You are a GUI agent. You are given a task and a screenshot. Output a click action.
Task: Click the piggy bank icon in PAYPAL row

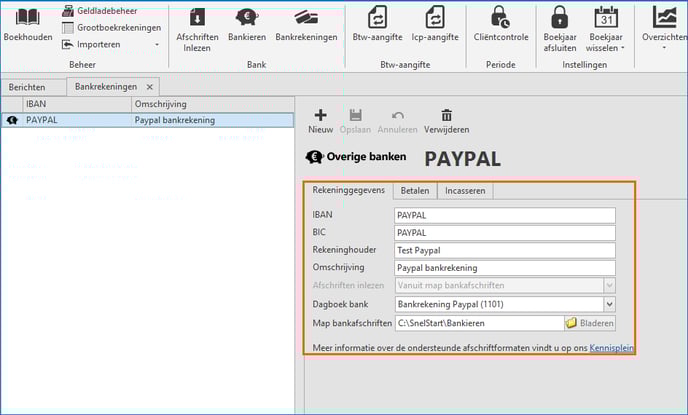click(12, 120)
